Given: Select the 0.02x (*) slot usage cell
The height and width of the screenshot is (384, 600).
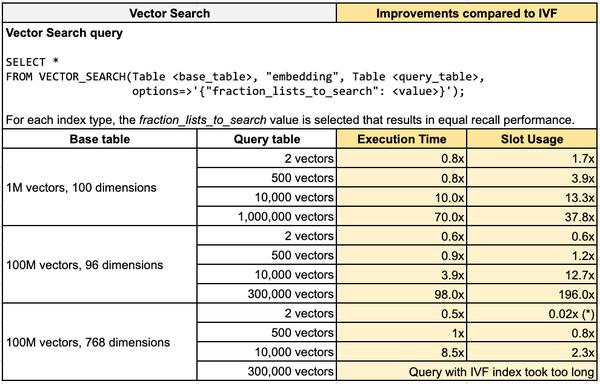Looking at the screenshot, I should pos(532,313).
